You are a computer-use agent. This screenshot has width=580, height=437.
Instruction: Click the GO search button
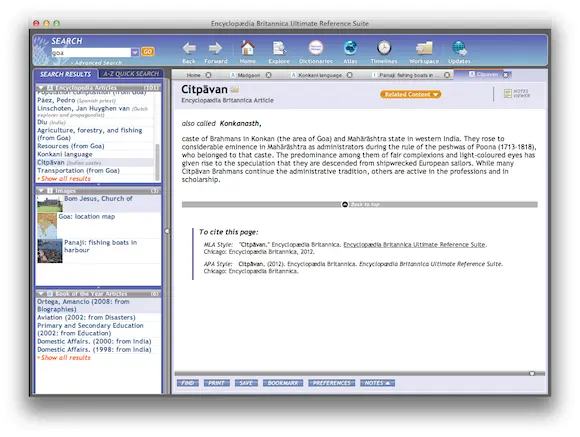point(148,52)
